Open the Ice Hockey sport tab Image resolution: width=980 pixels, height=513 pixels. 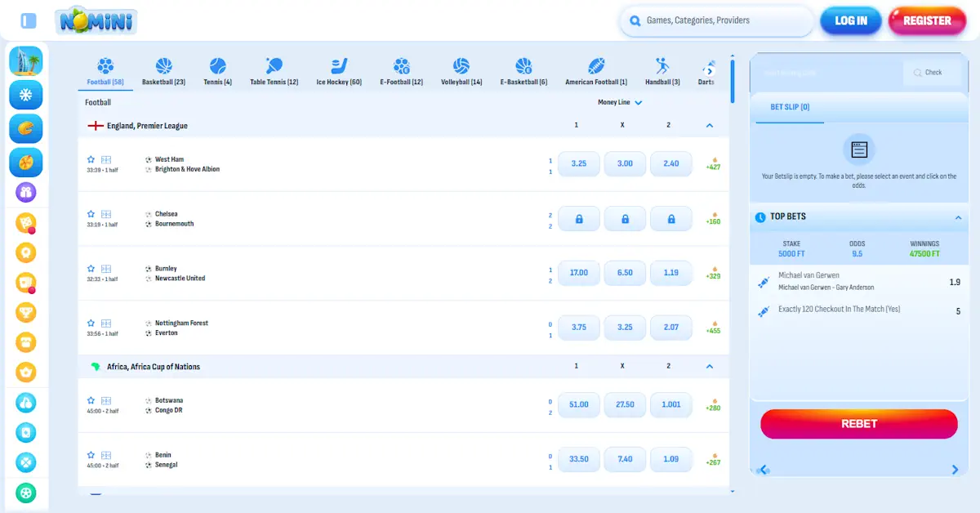tap(338, 69)
